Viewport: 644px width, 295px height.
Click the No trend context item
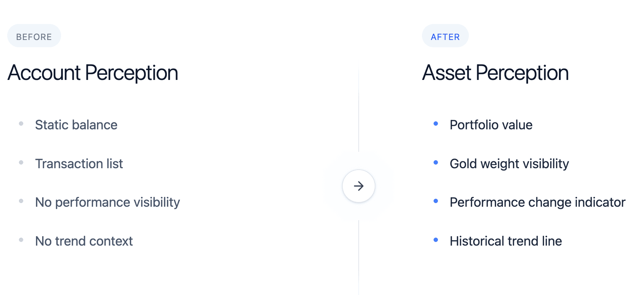click(84, 241)
